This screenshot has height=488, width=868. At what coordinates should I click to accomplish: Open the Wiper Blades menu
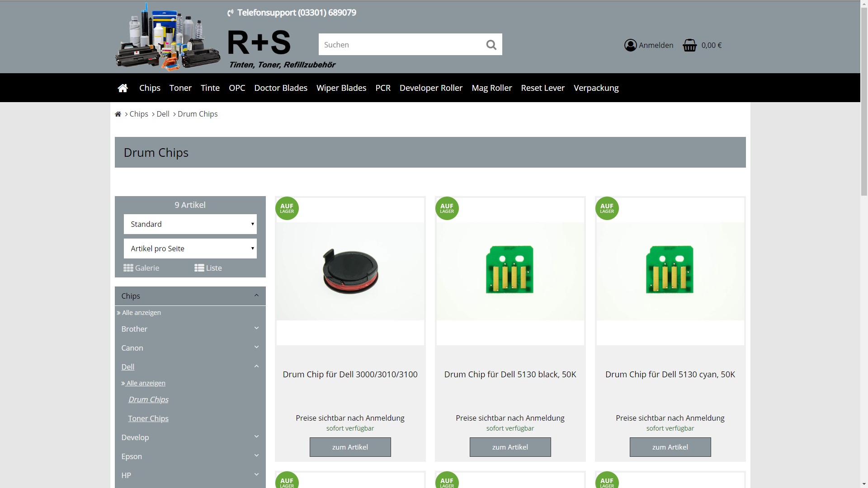(341, 88)
